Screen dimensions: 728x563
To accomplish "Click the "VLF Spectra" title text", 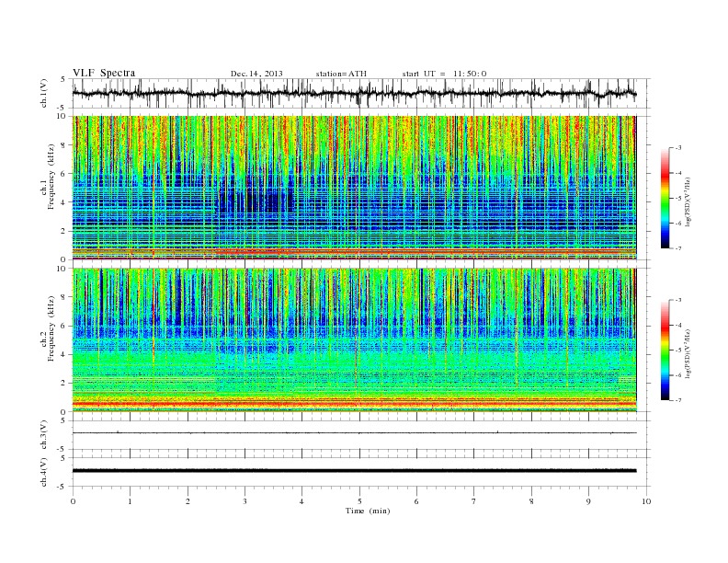I will tap(104, 73).
